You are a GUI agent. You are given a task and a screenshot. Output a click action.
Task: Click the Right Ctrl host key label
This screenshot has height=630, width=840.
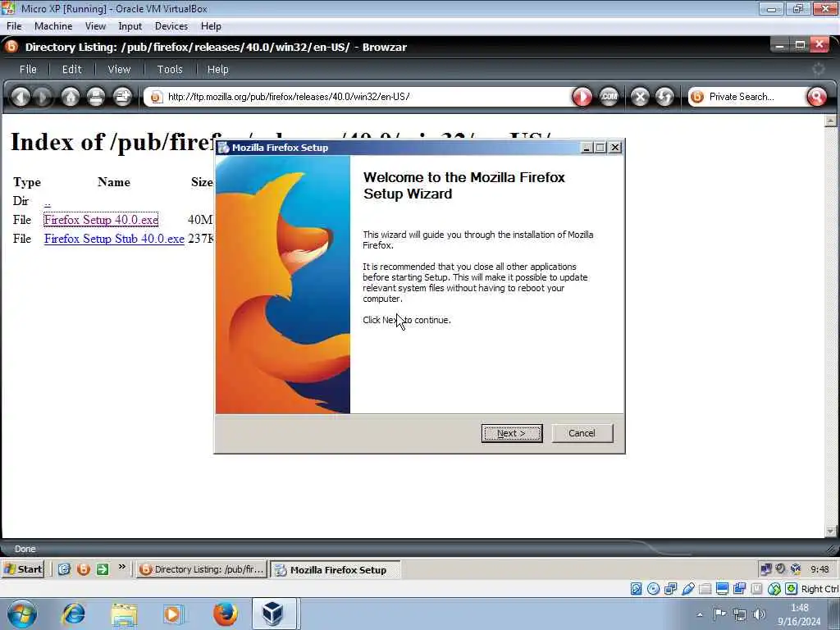[819, 589]
